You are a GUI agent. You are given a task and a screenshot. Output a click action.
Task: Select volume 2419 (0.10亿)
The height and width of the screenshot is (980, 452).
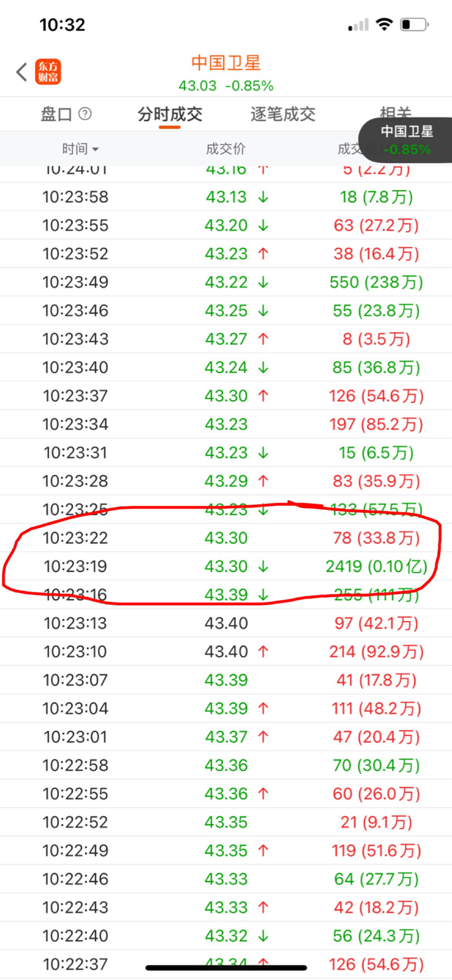coord(376,566)
